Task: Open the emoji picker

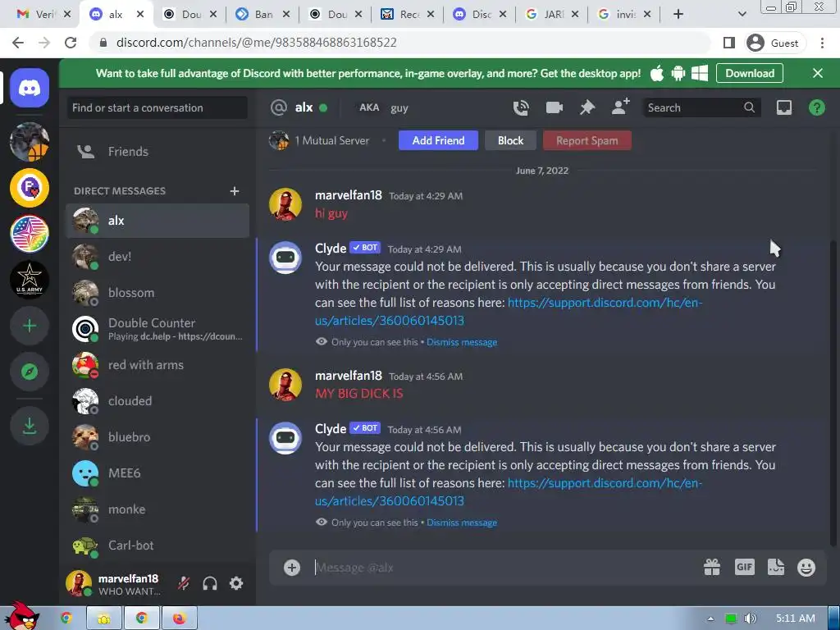Action: click(x=806, y=568)
